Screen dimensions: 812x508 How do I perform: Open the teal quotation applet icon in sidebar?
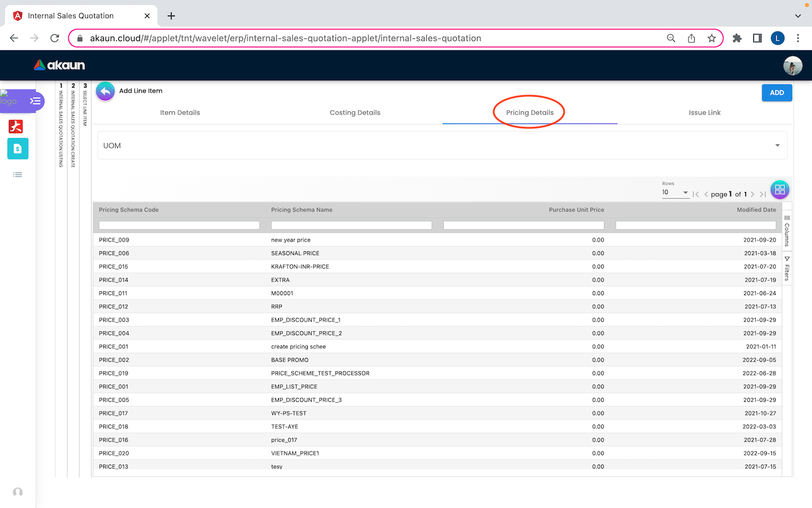17,149
